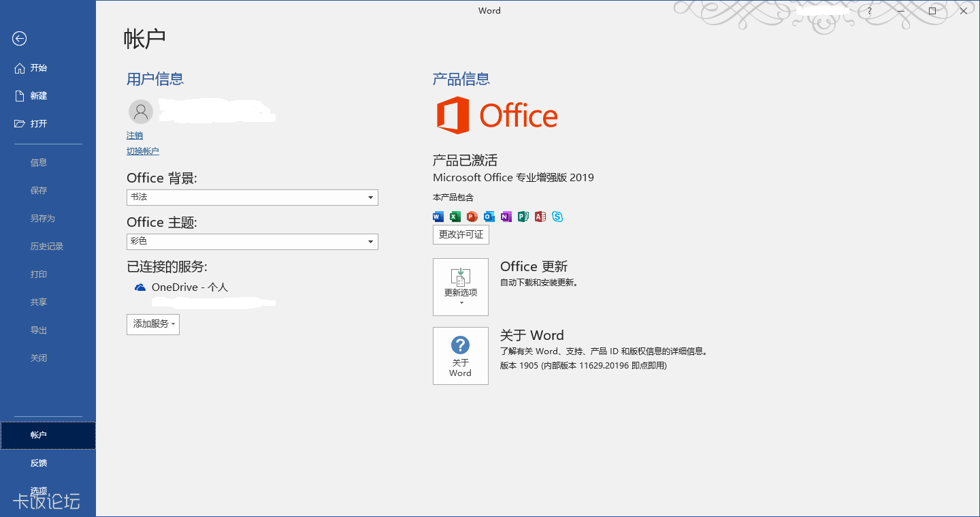Click the 产品已激活 text
This screenshot has height=517, width=980.
[465, 161]
